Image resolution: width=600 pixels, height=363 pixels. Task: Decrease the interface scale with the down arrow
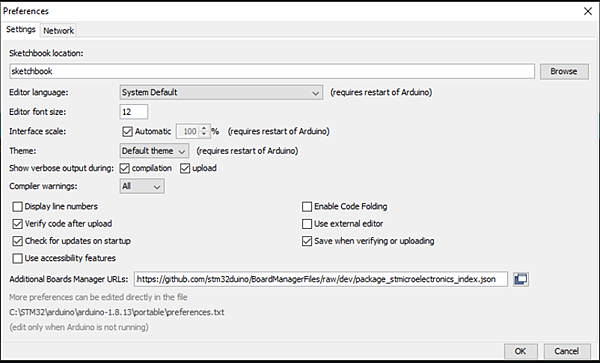click(x=204, y=135)
